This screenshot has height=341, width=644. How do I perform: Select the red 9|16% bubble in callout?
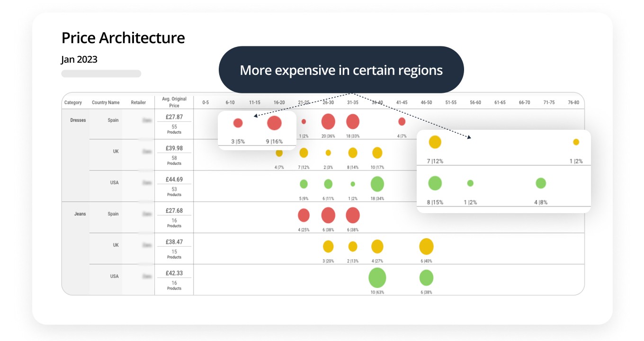pyautogui.click(x=274, y=123)
